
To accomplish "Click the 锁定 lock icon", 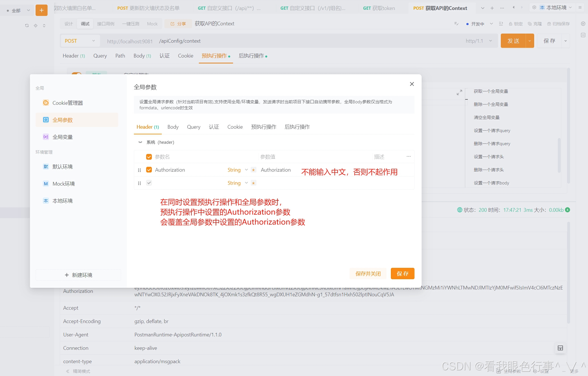I will [516, 24].
